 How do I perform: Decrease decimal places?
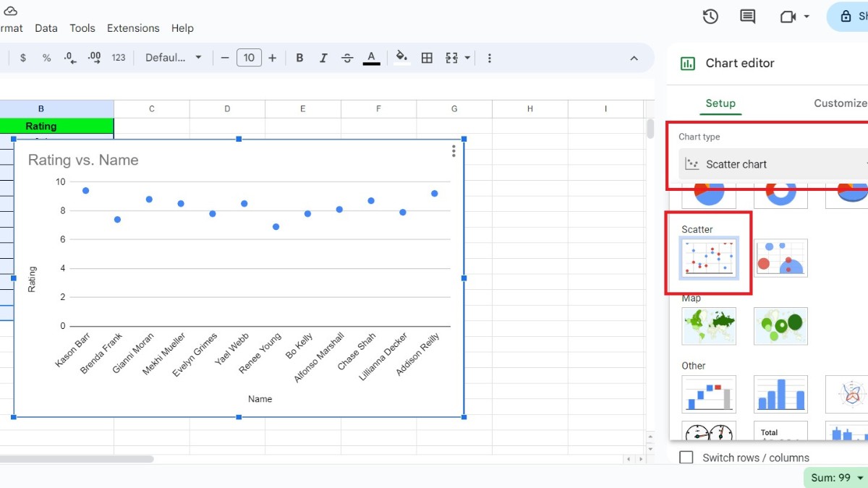69,57
